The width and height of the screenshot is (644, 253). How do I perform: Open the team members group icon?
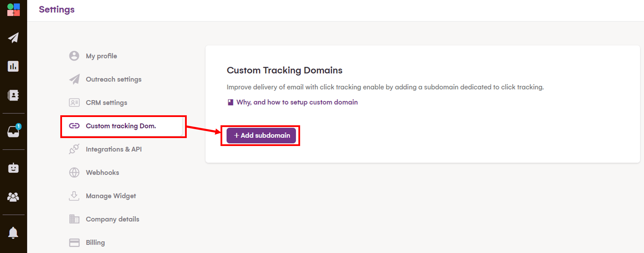click(x=13, y=197)
